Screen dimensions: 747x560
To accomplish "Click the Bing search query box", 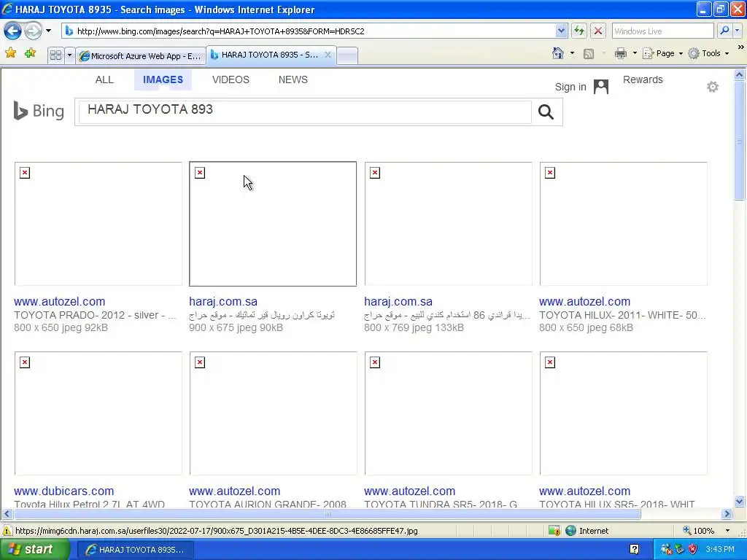I will tap(305, 112).
